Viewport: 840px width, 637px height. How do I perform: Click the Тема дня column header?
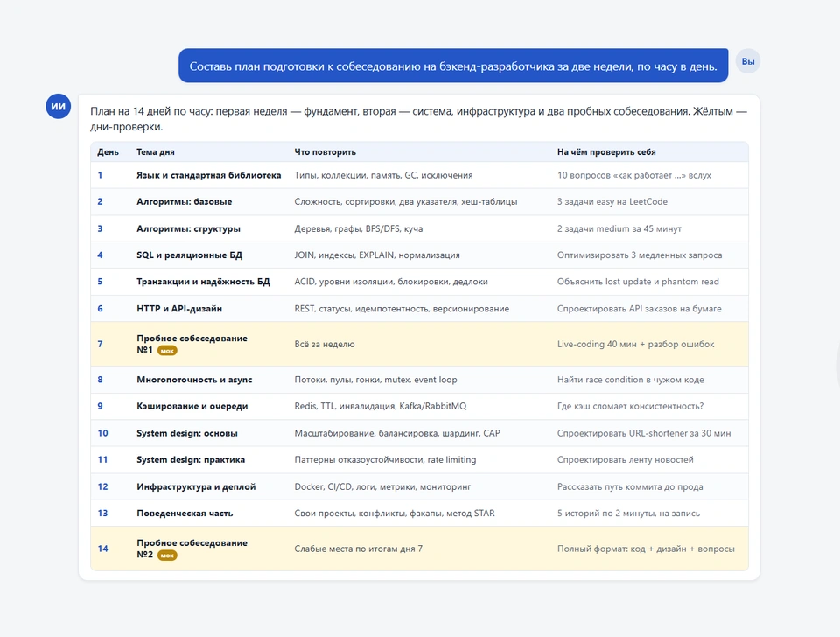click(156, 152)
